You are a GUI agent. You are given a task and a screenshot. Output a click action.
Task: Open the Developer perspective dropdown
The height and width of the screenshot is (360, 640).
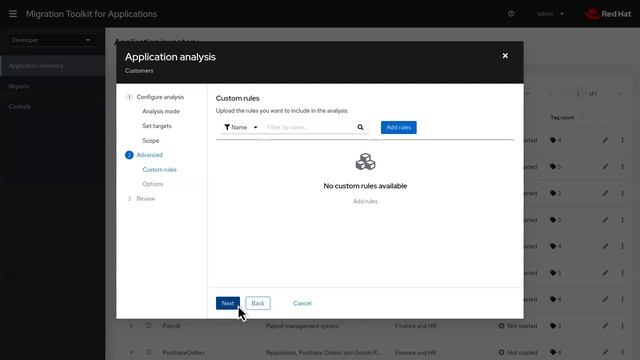coord(51,40)
